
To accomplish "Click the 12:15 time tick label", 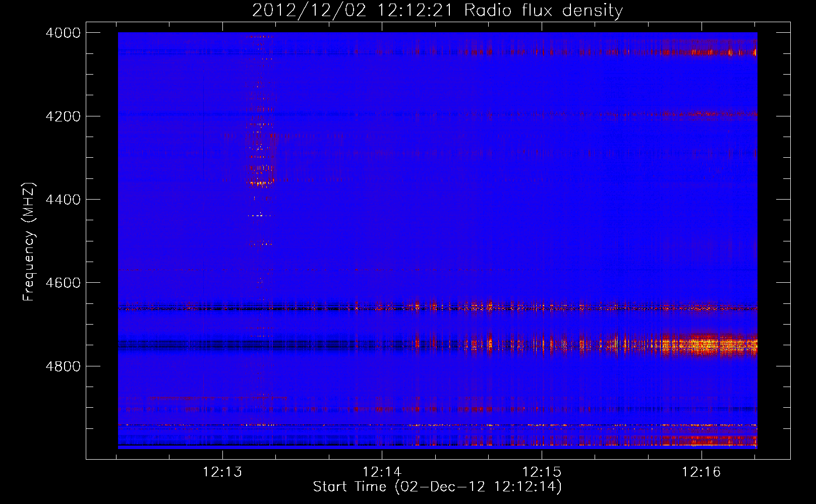I will coord(542,472).
